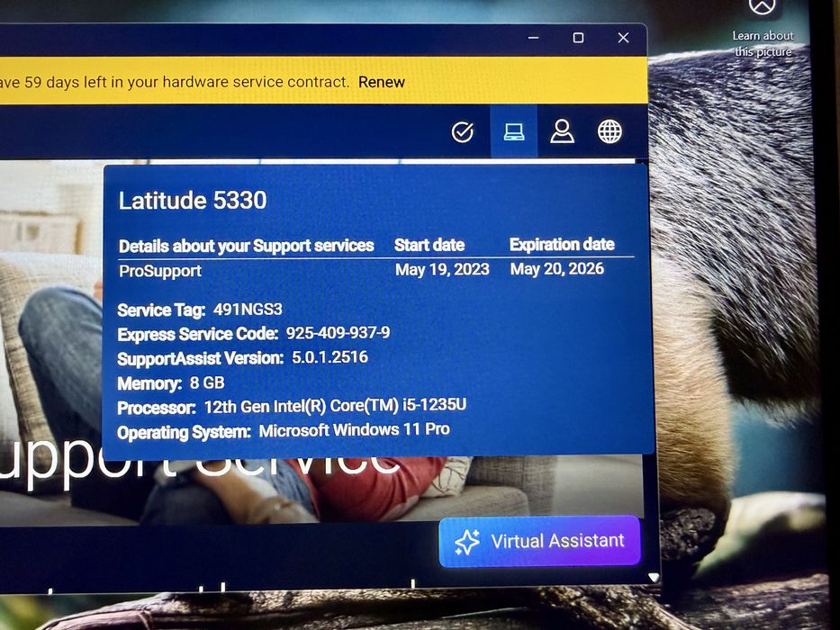Launch the Virtual Assistant button
The width and height of the screenshot is (840, 630).
pos(539,541)
